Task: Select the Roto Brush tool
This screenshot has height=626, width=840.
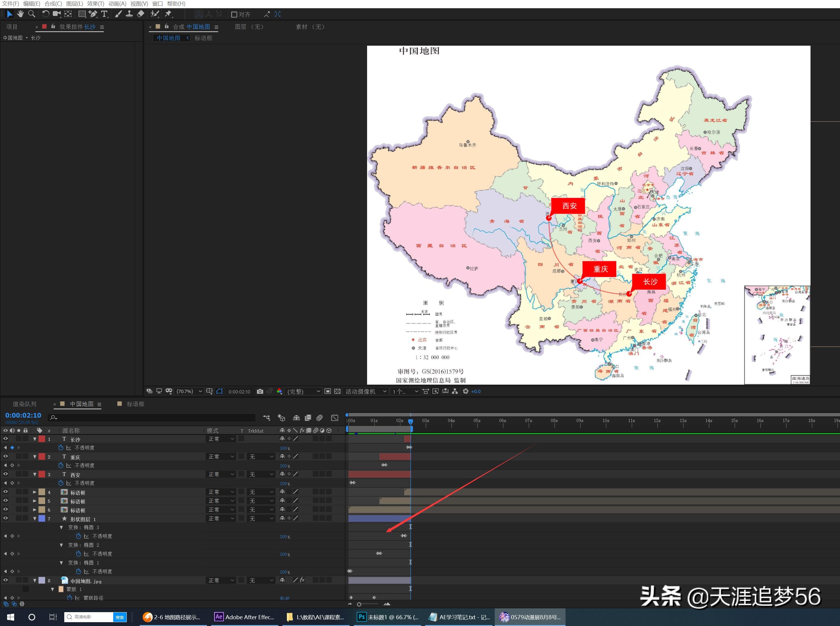Action: tap(154, 14)
